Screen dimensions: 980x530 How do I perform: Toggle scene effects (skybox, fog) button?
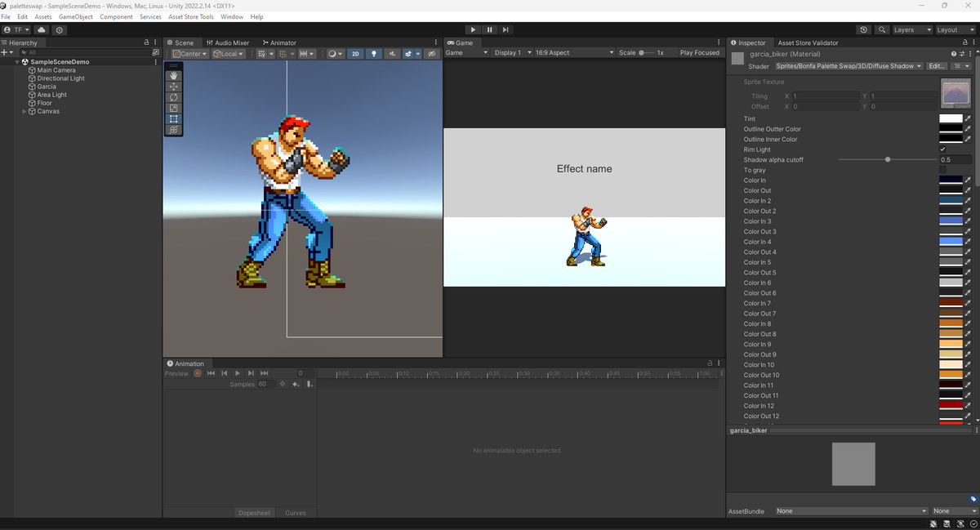[x=408, y=54]
